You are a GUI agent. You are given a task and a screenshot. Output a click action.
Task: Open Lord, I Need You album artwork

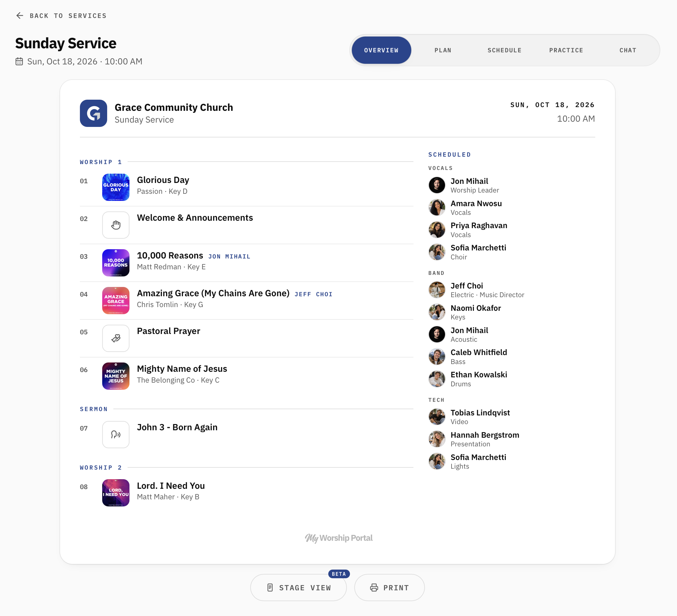click(116, 492)
